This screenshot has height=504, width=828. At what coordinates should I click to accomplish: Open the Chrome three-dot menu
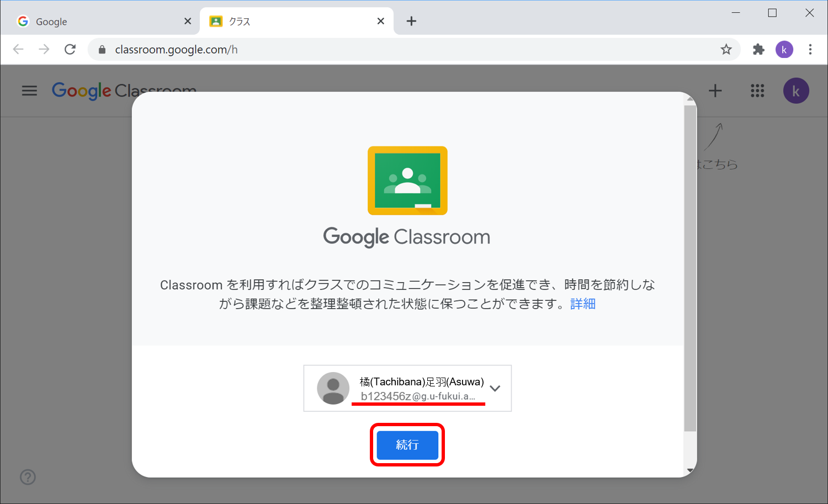[x=810, y=50]
